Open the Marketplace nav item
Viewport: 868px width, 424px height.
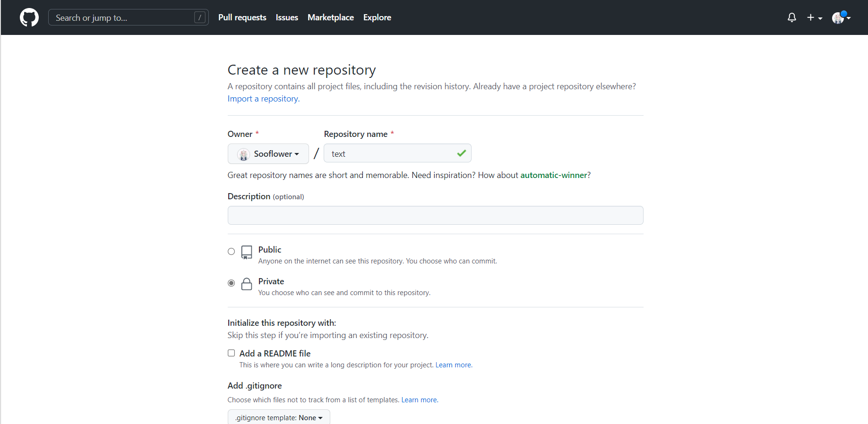coord(330,17)
